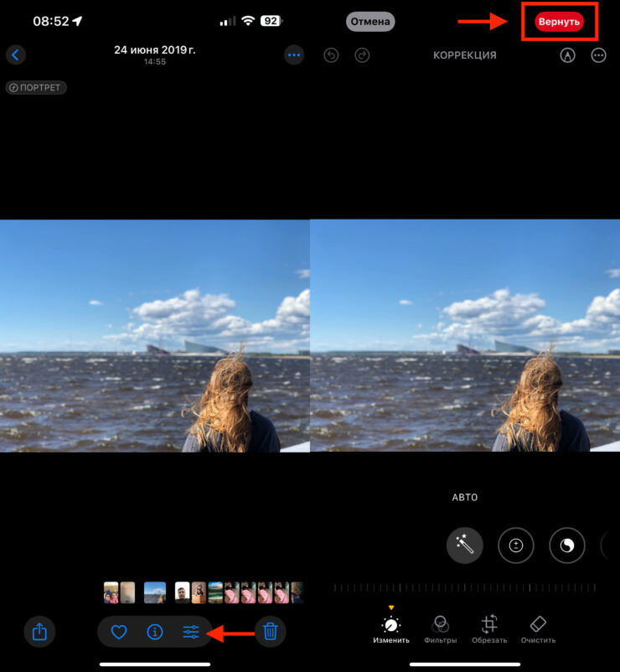Tap the ПОРТРЕТ portrait badge

36,87
